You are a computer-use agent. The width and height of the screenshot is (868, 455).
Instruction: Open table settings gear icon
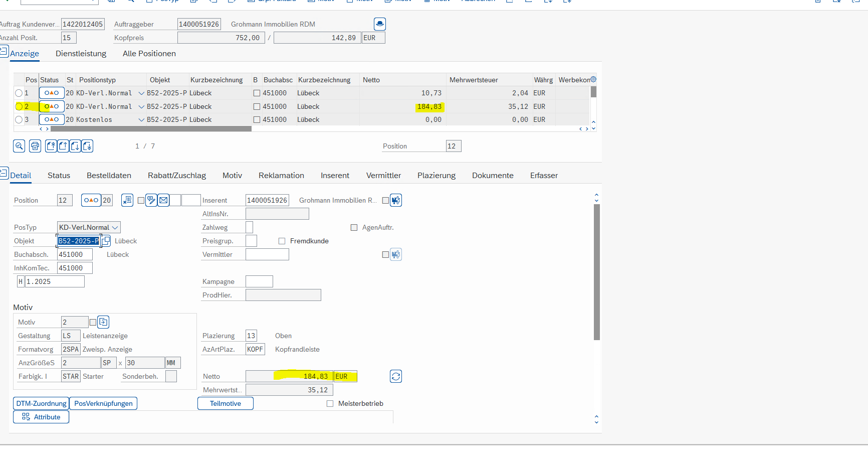593,79
